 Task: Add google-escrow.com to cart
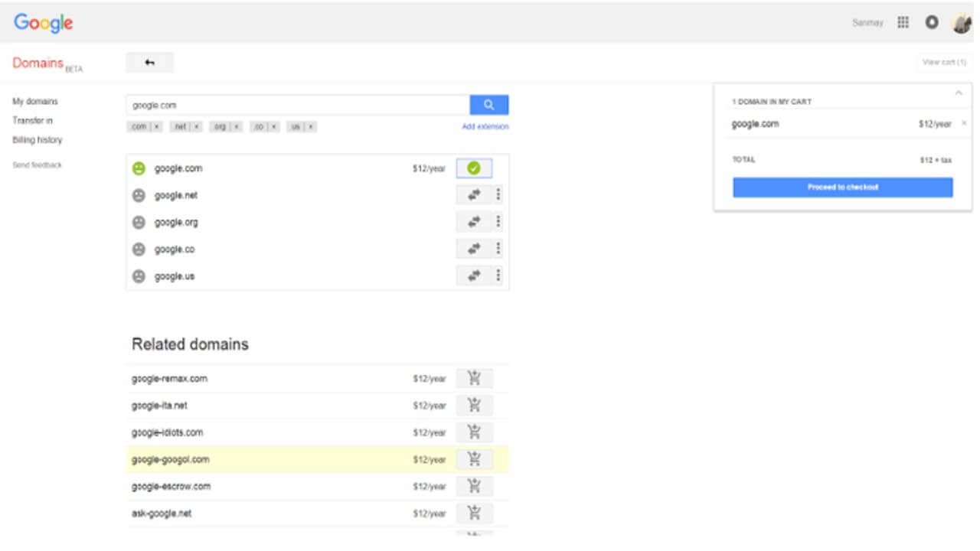coord(475,486)
